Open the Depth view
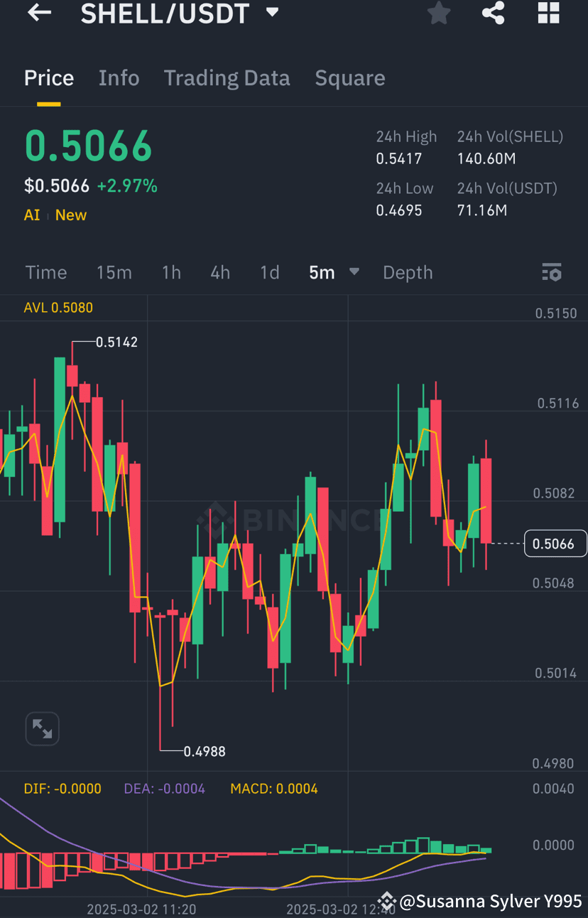 [x=408, y=272]
